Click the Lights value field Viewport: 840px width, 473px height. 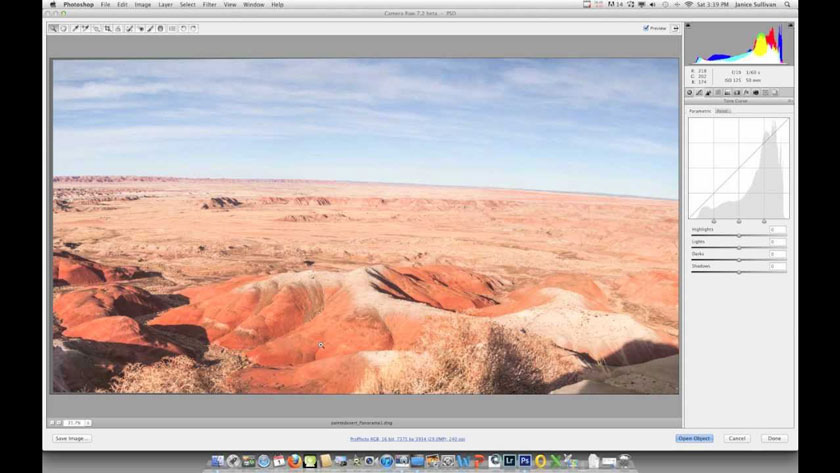point(778,242)
